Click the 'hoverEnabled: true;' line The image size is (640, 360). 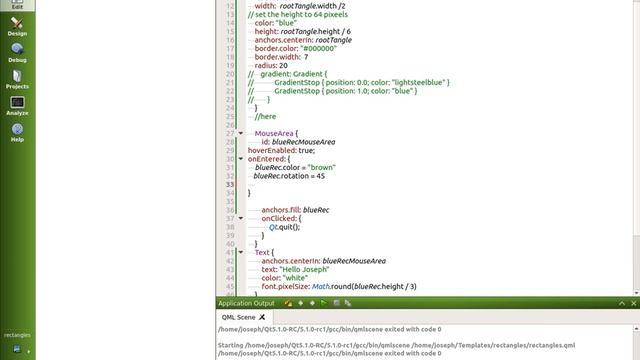click(x=281, y=150)
